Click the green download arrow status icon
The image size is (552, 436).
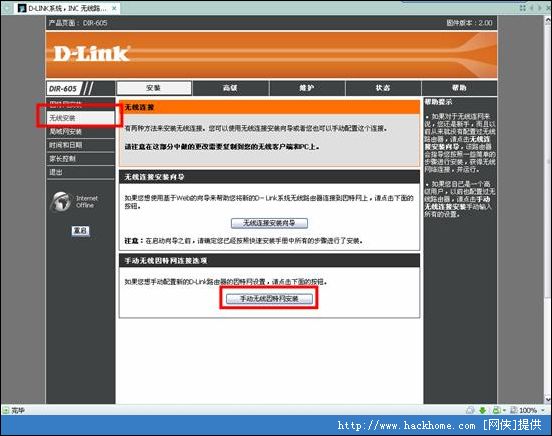(482, 410)
